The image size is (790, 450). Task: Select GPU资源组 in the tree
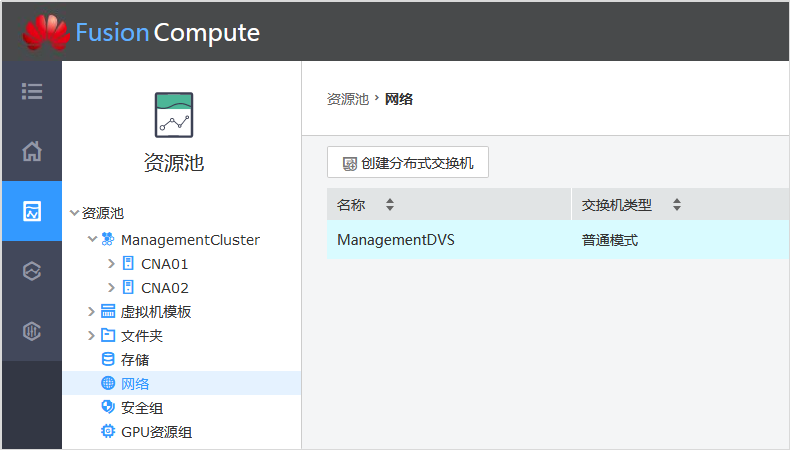click(x=157, y=432)
